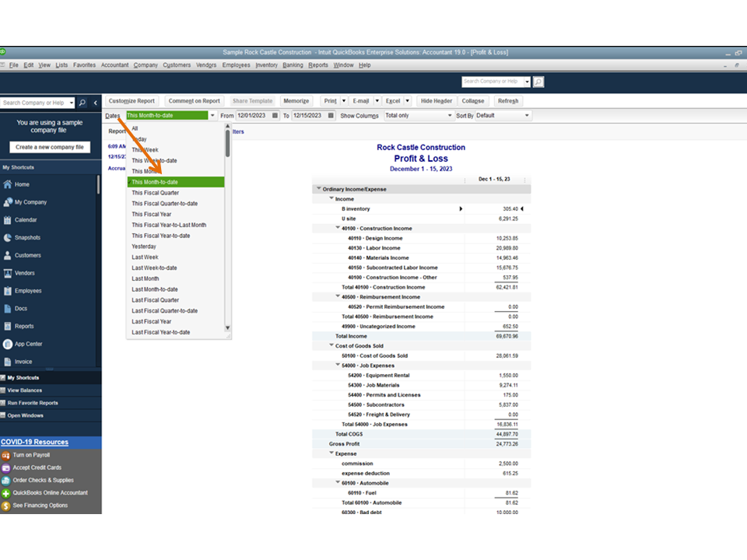Click Order Checks & Supplies icon
The width and height of the screenshot is (747, 560).
tap(5, 481)
